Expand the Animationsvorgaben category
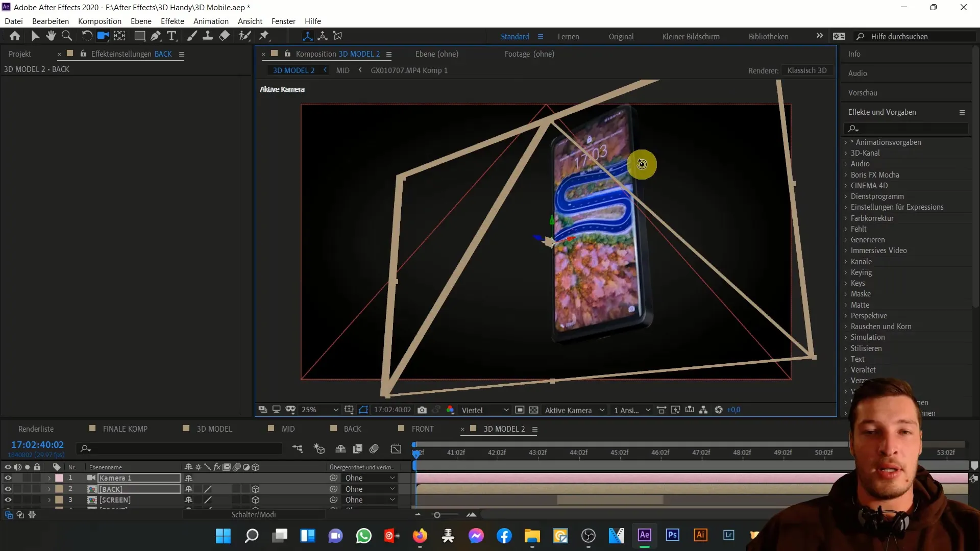Image resolution: width=980 pixels, height=551 pixels. click(x=847, y=142)
